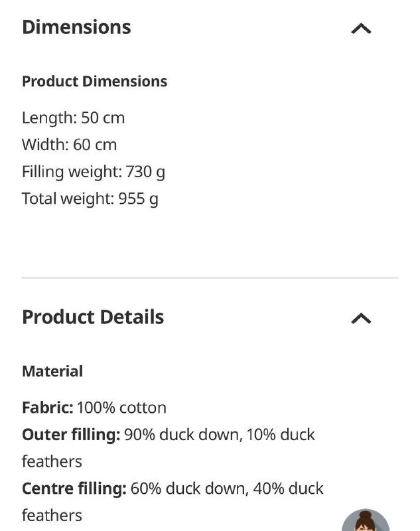420x531 pixels.
Task: Select the Filling weight: 730 g text
Action: [x=93, y=172]
